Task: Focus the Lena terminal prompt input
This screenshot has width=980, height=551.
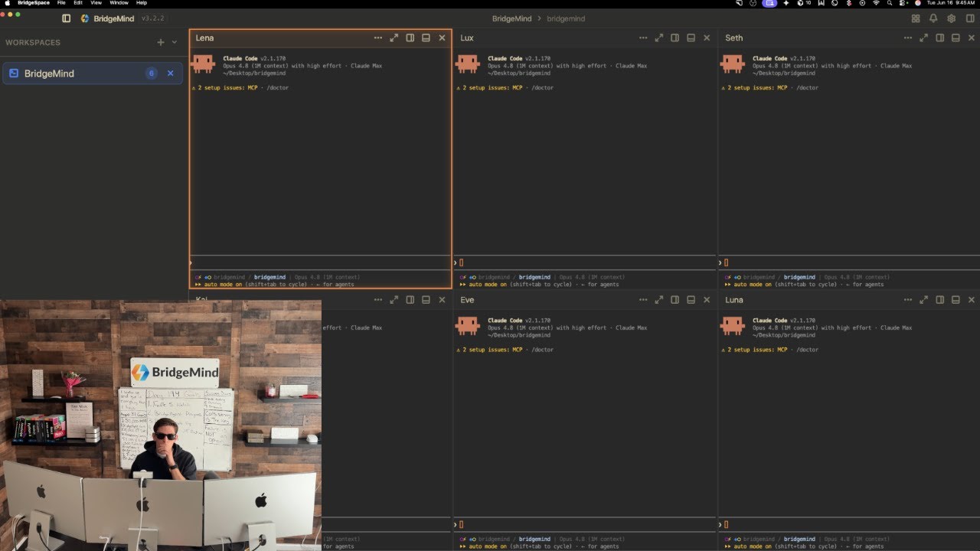Action: [320, 262]
